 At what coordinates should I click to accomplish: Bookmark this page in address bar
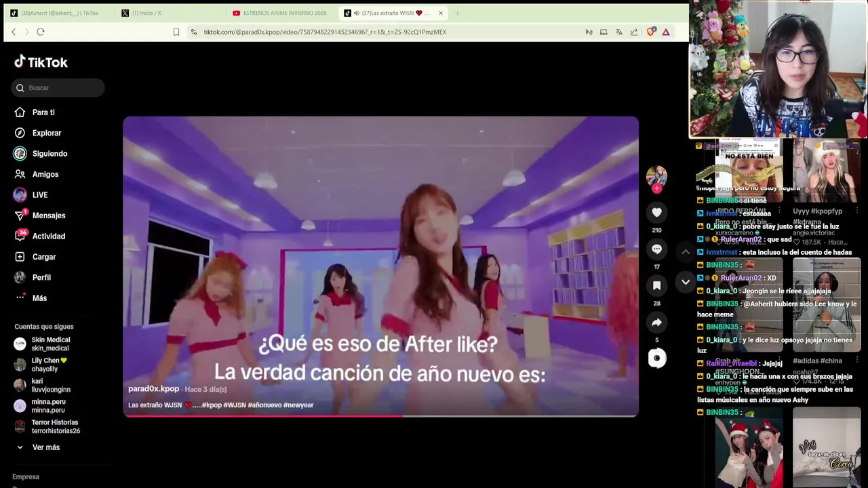tap(176, 32)
